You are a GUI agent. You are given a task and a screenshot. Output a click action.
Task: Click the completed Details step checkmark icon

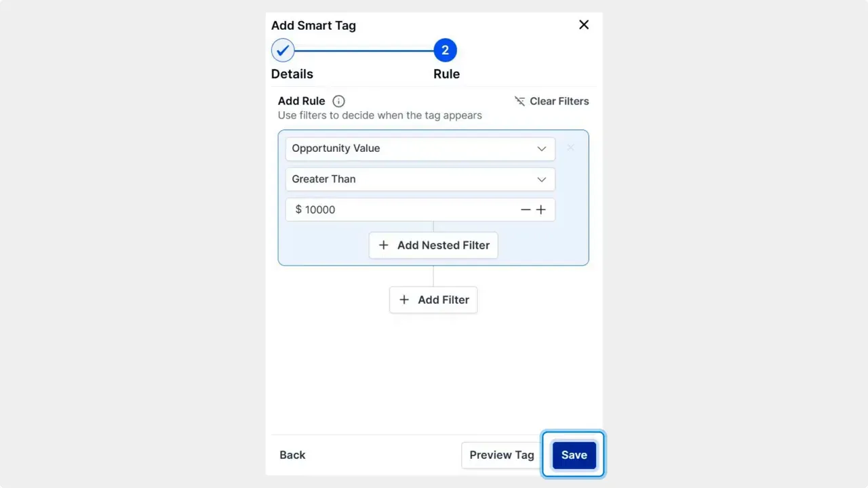point(283,49)
